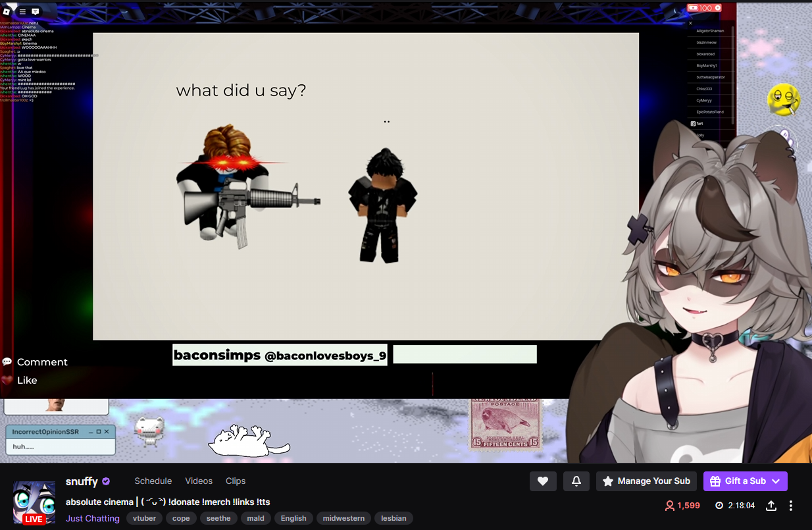The image size is (812, 530).
Task: Click the viewer count person icon
Action: coord(670,506)
